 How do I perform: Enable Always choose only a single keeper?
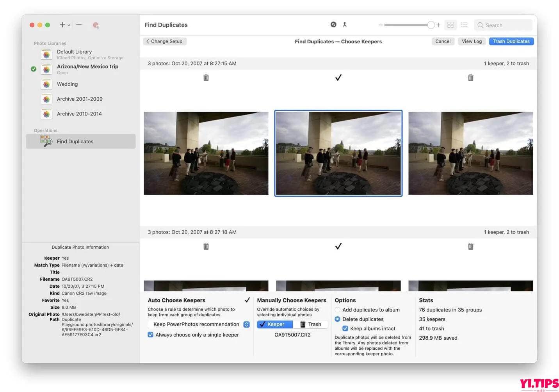151,335
